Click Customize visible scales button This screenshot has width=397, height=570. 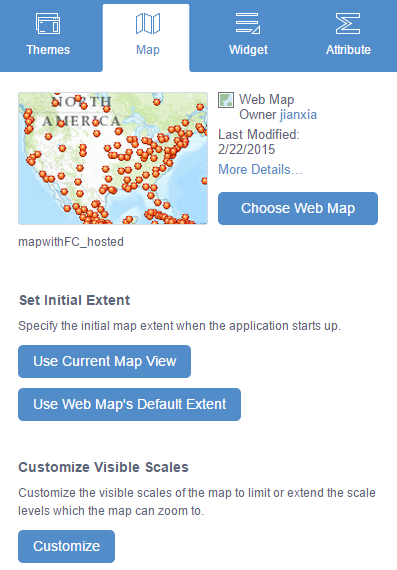67,546
